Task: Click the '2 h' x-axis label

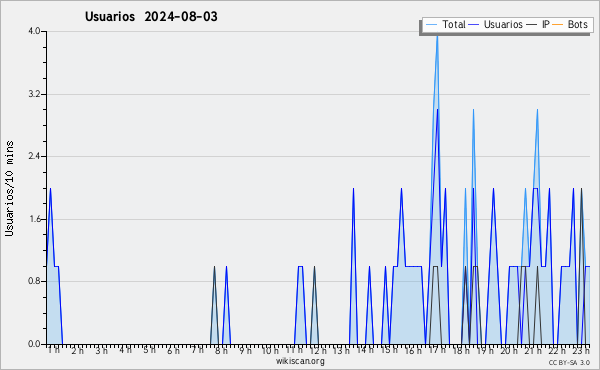Action: pos(77,350)
